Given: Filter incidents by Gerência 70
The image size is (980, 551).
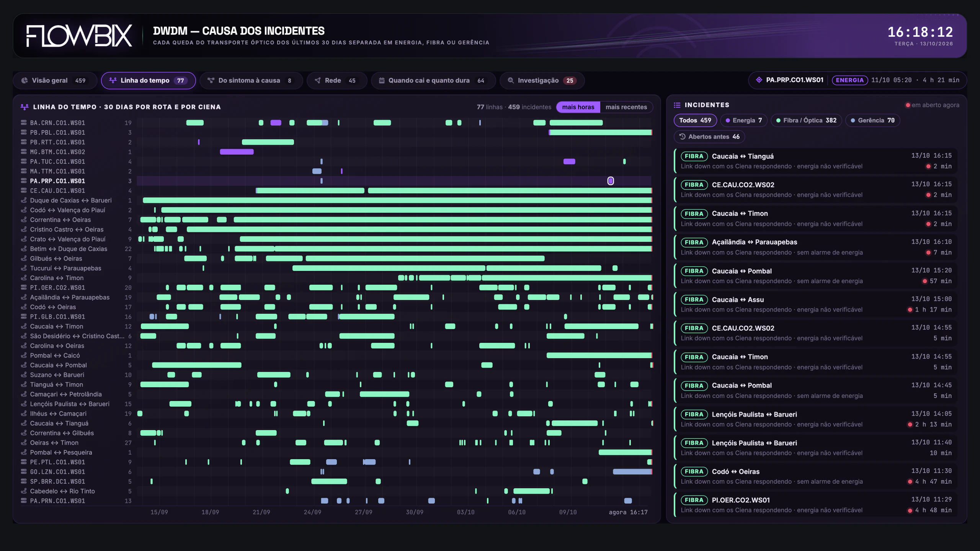Looking at the screenshot, I should click(872, 120).
